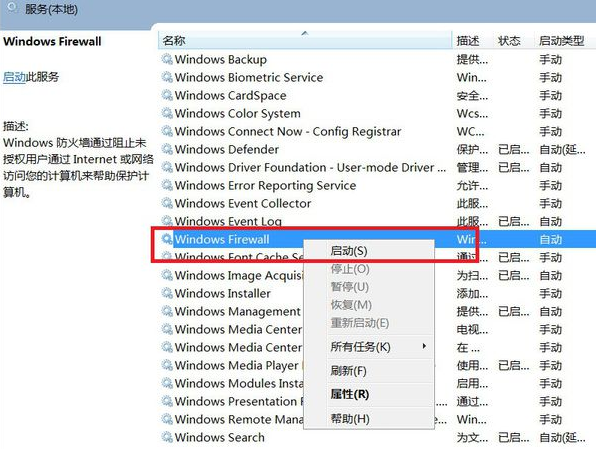Expand the 所有任务(K) submenu arrow
The image size is (596, 451).
pos(424,346)
